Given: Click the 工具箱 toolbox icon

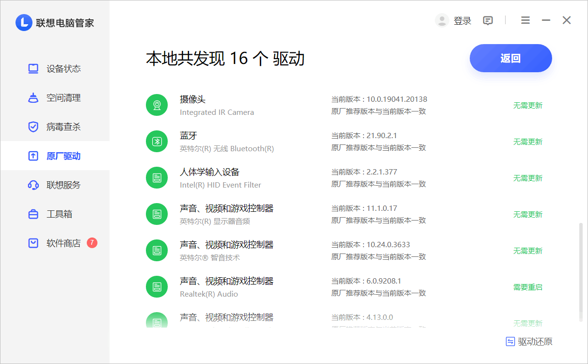Looking at the screenshot, I should tap(33, 214).
